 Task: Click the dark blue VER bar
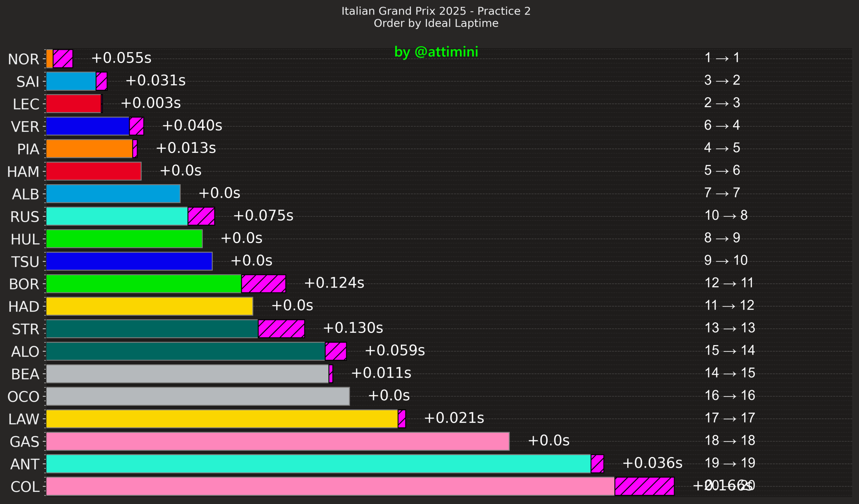point(88,126)
